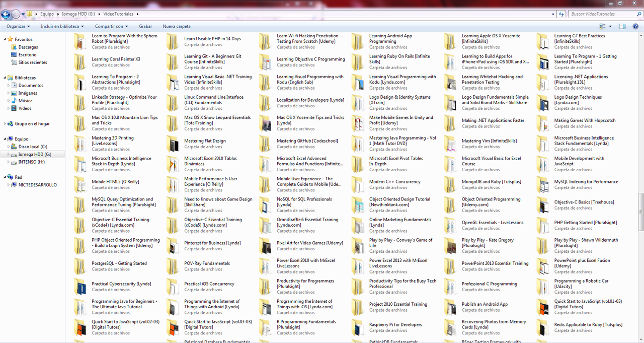The width and height of the screenshot is (644, 343).
Task: Click the Mastering Flat Design folder icon
Action: tap(173, 144)
